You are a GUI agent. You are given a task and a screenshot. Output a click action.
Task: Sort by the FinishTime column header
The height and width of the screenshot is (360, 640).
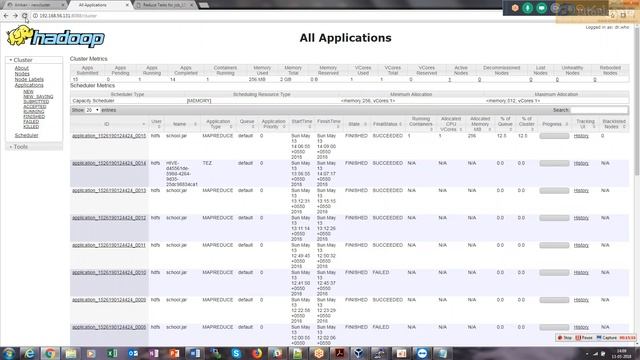coord(329,124)
